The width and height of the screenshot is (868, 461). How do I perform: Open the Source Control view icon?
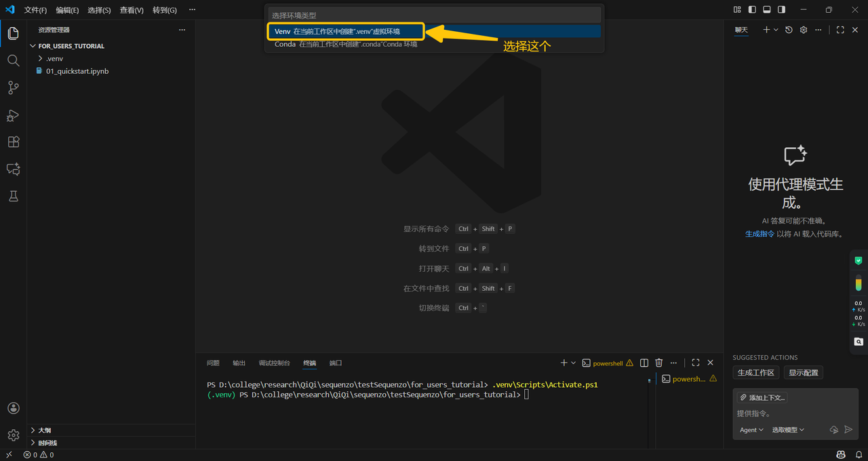[x=13, y=87]
